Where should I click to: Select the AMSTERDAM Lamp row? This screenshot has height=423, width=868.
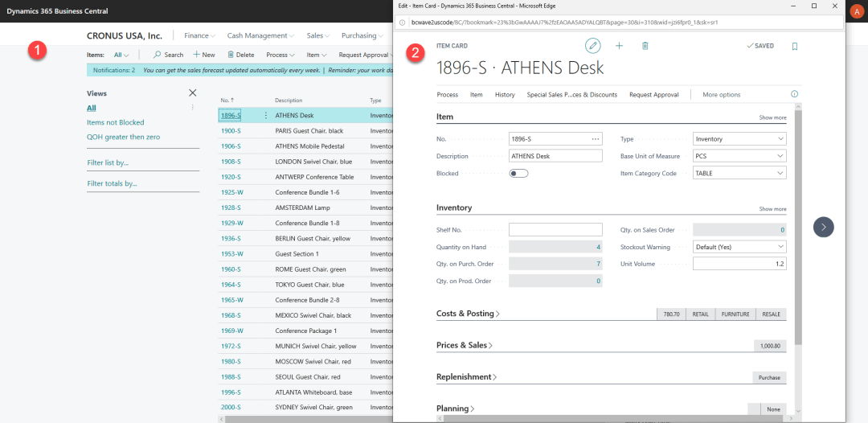tap(306, 207)
